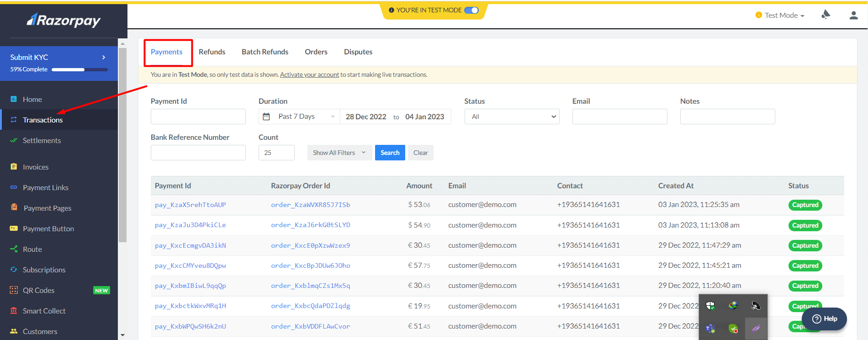Open the Status dropdown showing All
Screen dimensions: 868x340
pos(512,117)
